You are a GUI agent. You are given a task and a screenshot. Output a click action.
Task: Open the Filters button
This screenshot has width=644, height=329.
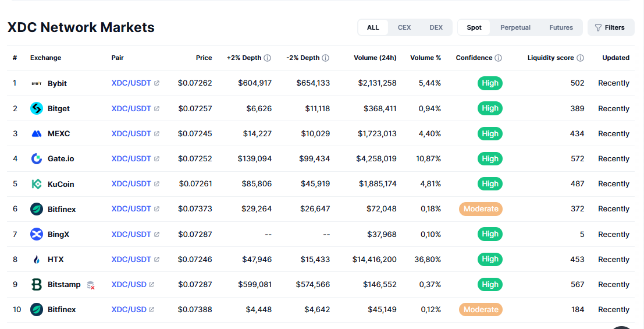[611, 27]
